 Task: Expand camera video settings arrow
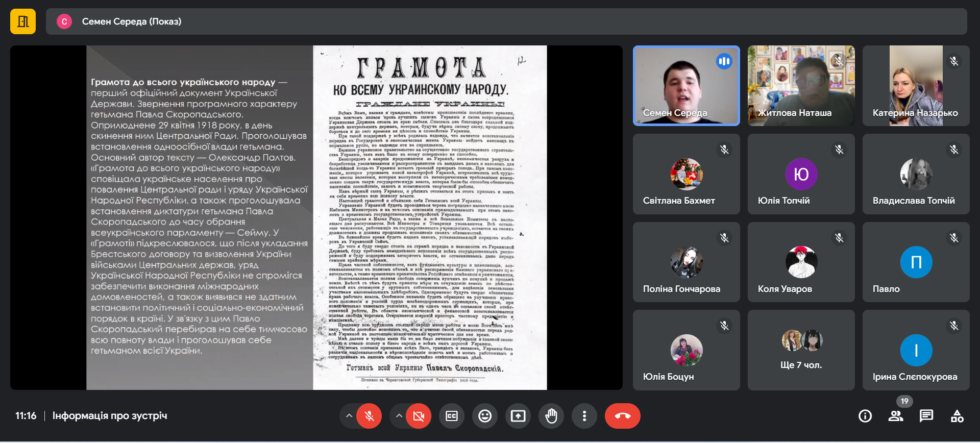(399, 416)
